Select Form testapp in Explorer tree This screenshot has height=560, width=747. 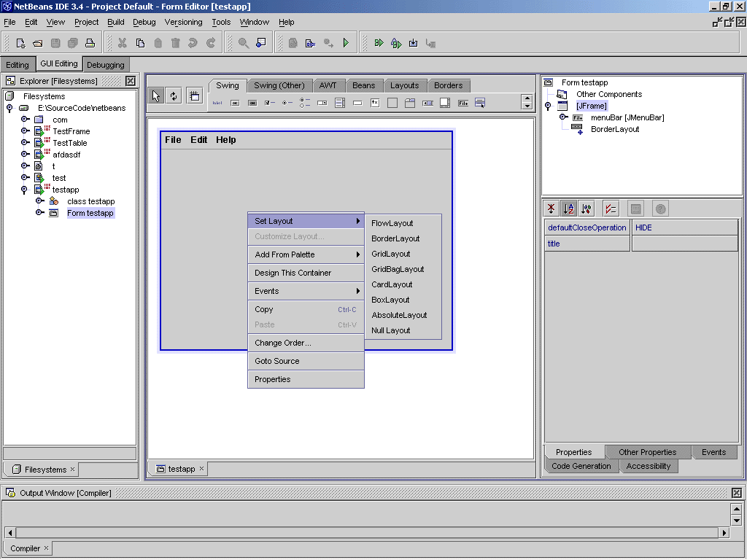90,213
